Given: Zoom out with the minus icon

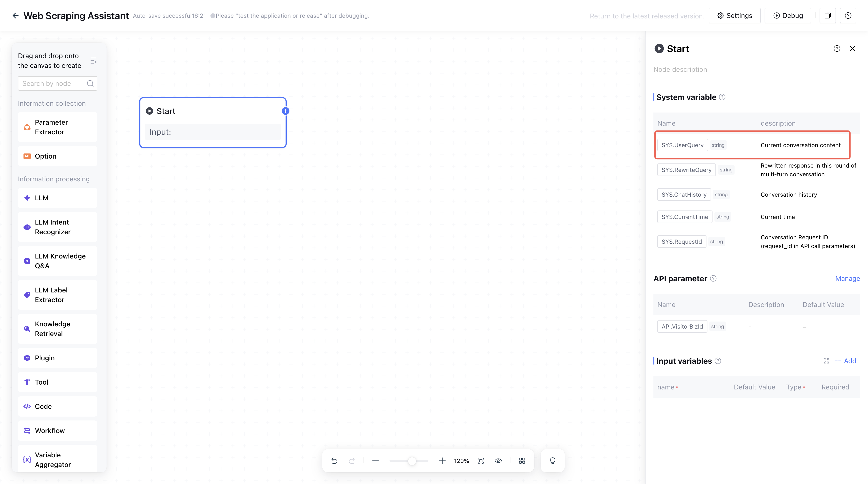Looking at the screenshot, I should click(x=375, y=461).
